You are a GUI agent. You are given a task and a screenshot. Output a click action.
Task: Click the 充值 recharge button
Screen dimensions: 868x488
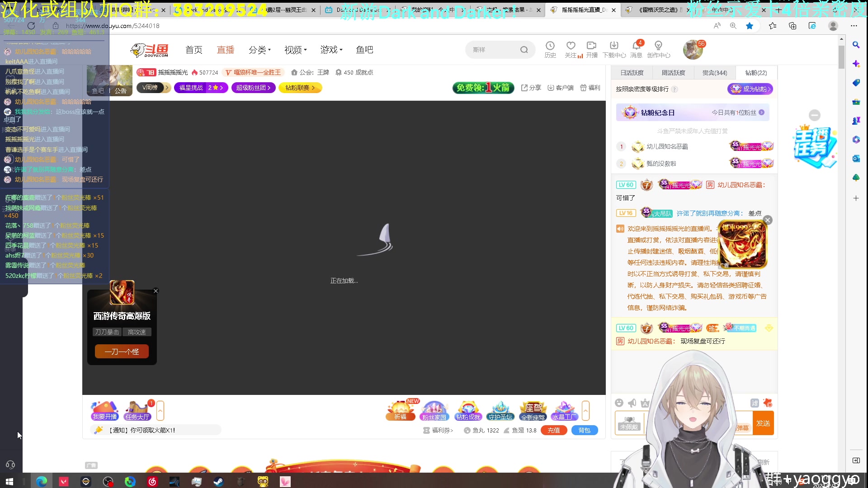point(554,430)
